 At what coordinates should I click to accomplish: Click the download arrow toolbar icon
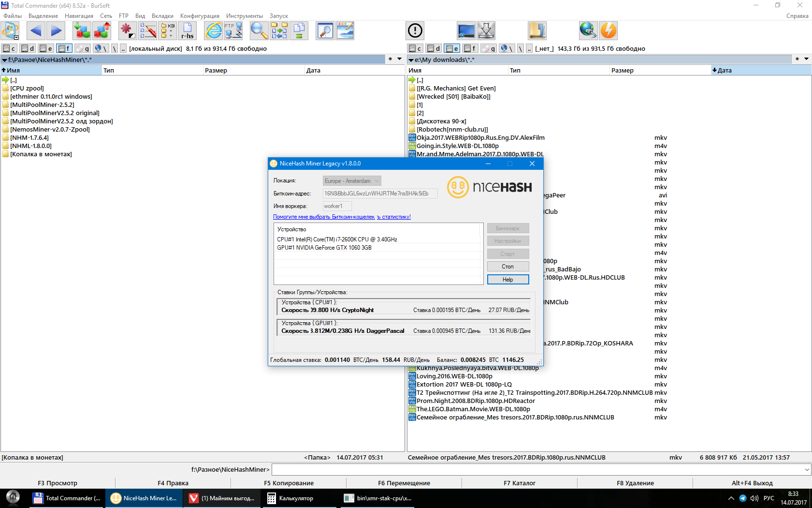point(486,31)
